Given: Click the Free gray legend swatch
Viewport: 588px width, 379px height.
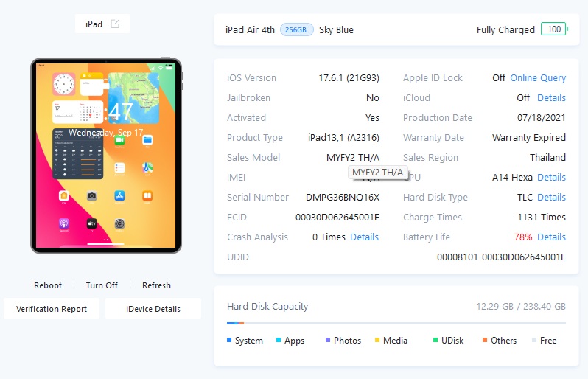Looking at the screenshot, I should (x=534, y=340).
